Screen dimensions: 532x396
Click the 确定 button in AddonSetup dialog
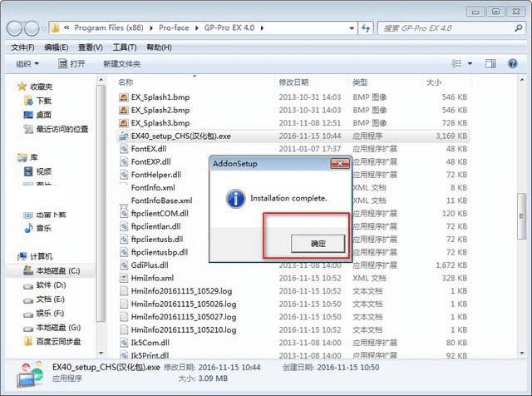click(x=318, y=243)
